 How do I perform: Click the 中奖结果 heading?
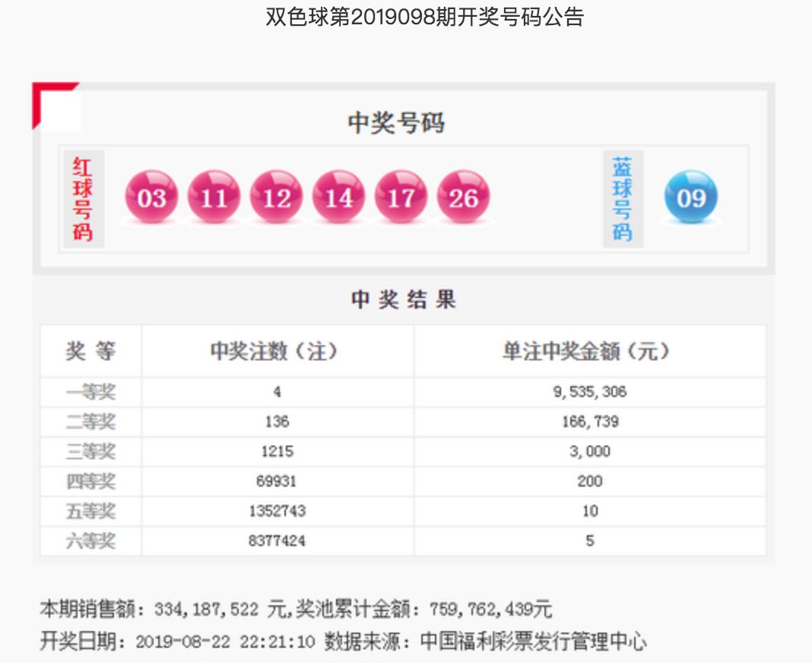(x=404, y=300)
